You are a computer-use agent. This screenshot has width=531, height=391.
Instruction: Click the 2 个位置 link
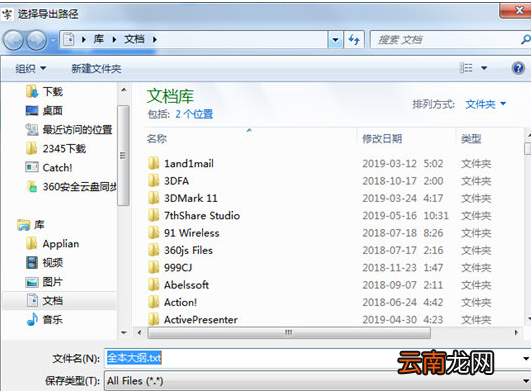[x=194, y=114]
